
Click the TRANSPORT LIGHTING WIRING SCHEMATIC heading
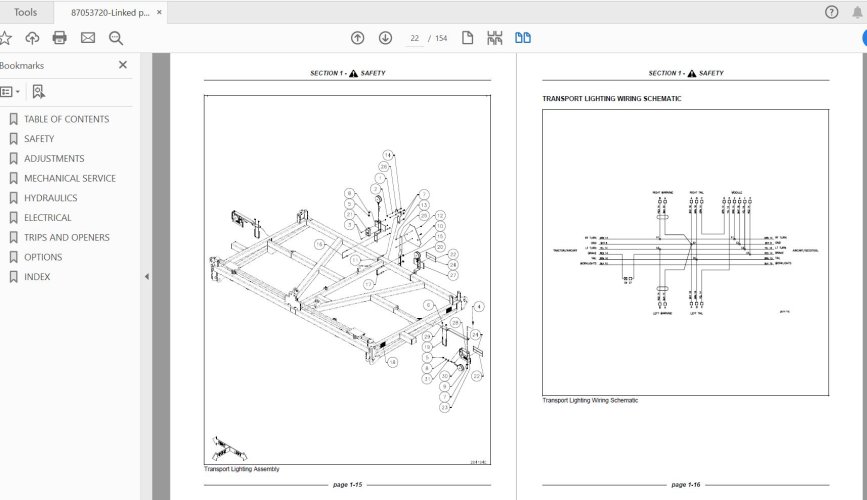612,98
